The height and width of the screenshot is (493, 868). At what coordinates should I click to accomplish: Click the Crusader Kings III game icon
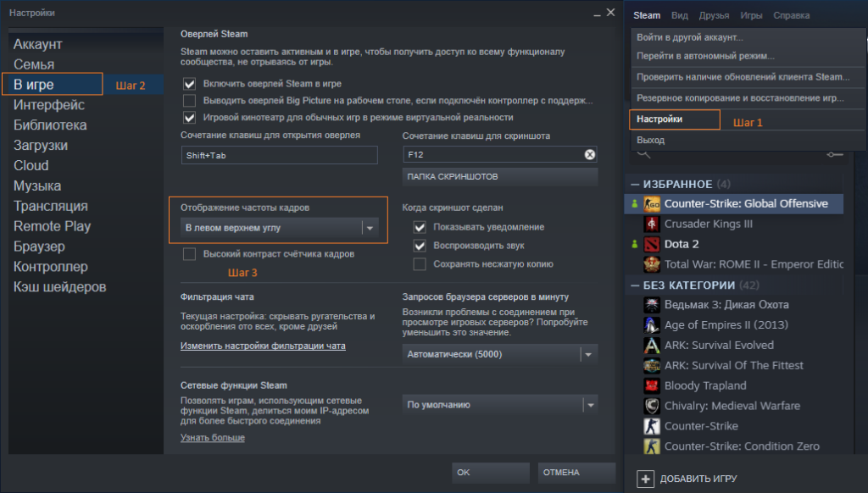(x=652, y=224)
